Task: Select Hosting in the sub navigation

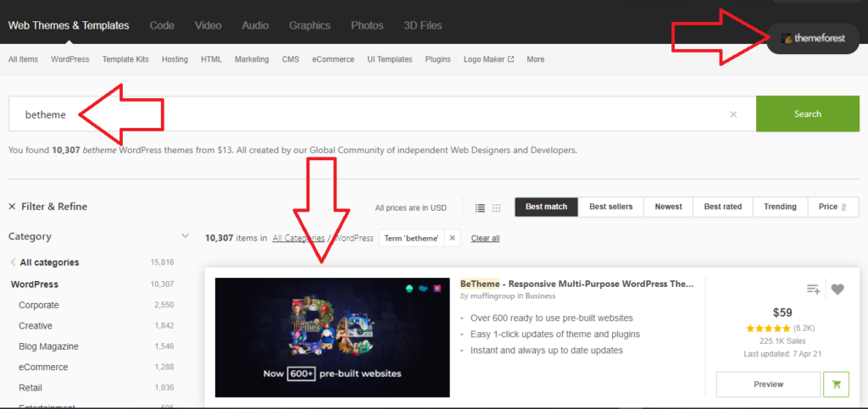Action: 175,59
